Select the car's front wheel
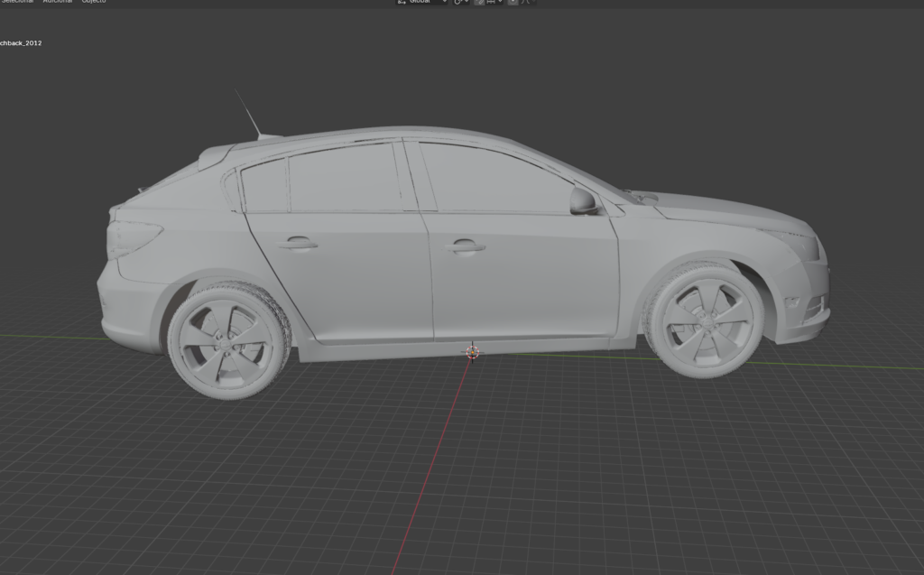 click(x=705, y=320)
